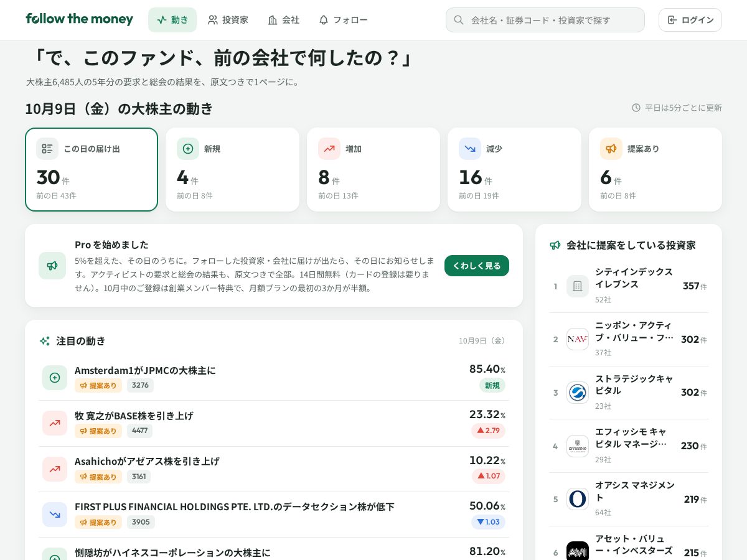Click the 3276 code tag
Viewport: 747px width, 560px height.
click(140, 385)
